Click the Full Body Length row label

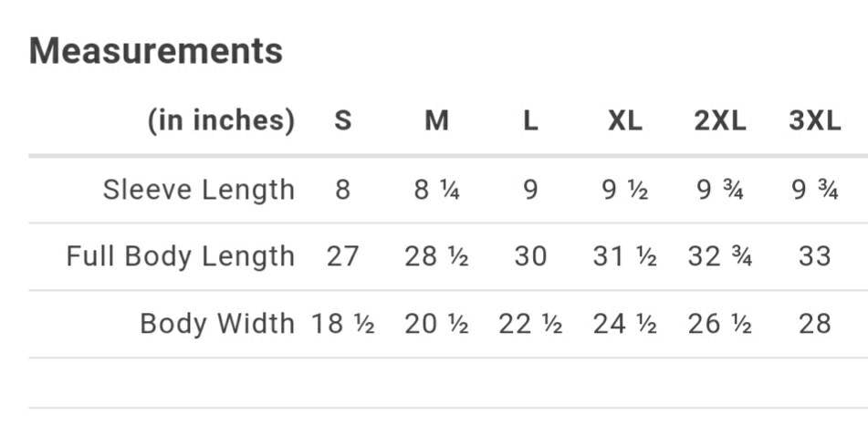[x=180, y=256]
